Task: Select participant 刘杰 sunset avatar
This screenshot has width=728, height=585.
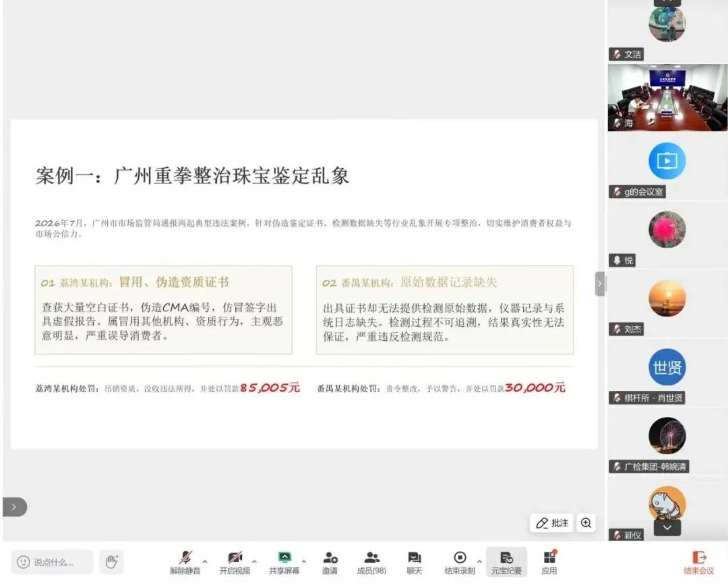Action: pyautogui.click(x=667, y=298)
